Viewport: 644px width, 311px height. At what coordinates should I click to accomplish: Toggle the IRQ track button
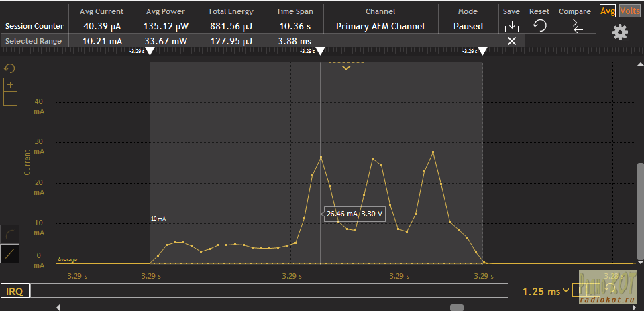[14, 291]
